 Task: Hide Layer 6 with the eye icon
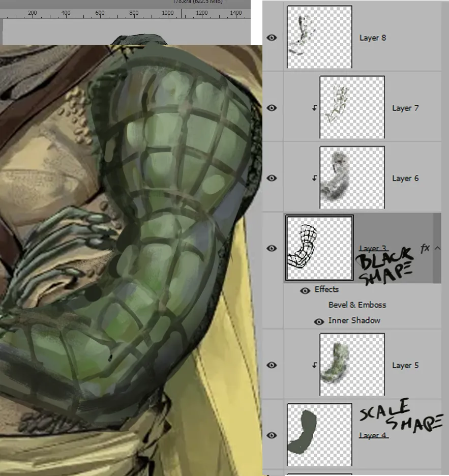tap(272, 178)
